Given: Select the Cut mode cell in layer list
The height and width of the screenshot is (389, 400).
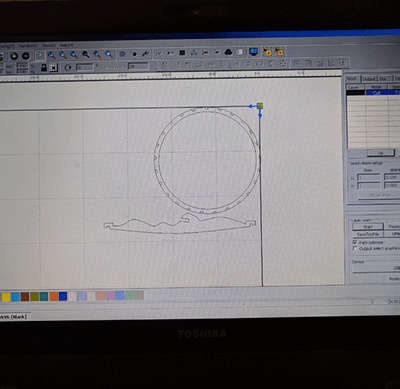Looking at the screenshot, I should click(x=377, y=93).
